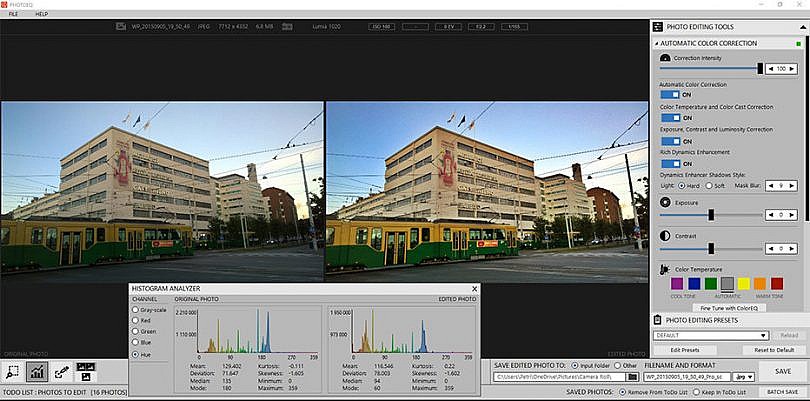Increase Exposure value with right arrow
This screenshot has height=401, width=810.
point(791,214)
